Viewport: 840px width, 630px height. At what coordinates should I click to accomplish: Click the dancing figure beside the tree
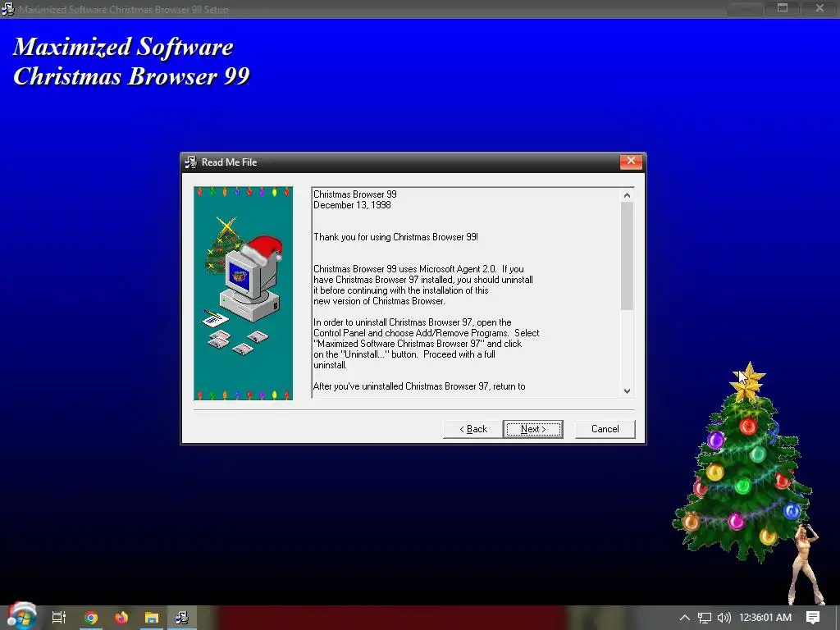806,564
